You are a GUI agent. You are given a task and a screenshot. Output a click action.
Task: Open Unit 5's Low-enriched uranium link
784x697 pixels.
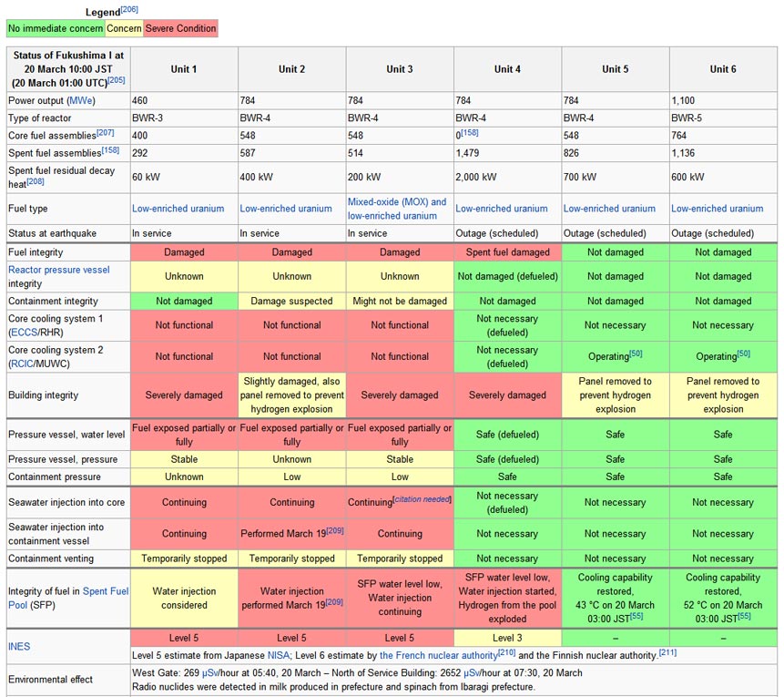[609, 209]
